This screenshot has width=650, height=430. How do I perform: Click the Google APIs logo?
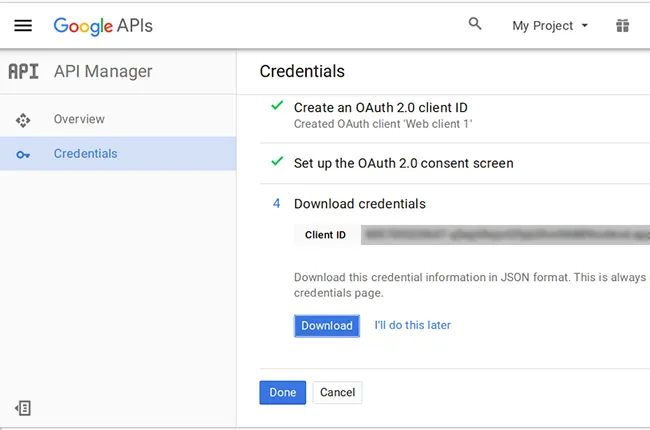pyautogui.click(x=103, y=26)
